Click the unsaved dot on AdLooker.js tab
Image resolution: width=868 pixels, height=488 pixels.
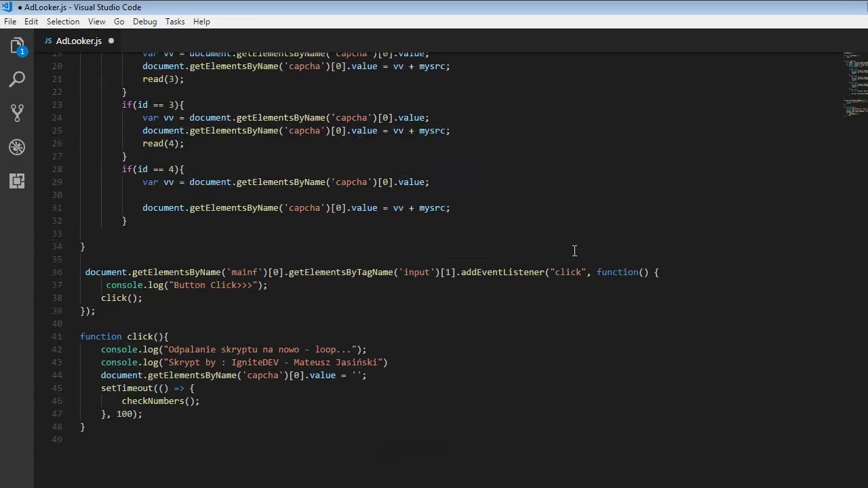click(x=111, y=41)
